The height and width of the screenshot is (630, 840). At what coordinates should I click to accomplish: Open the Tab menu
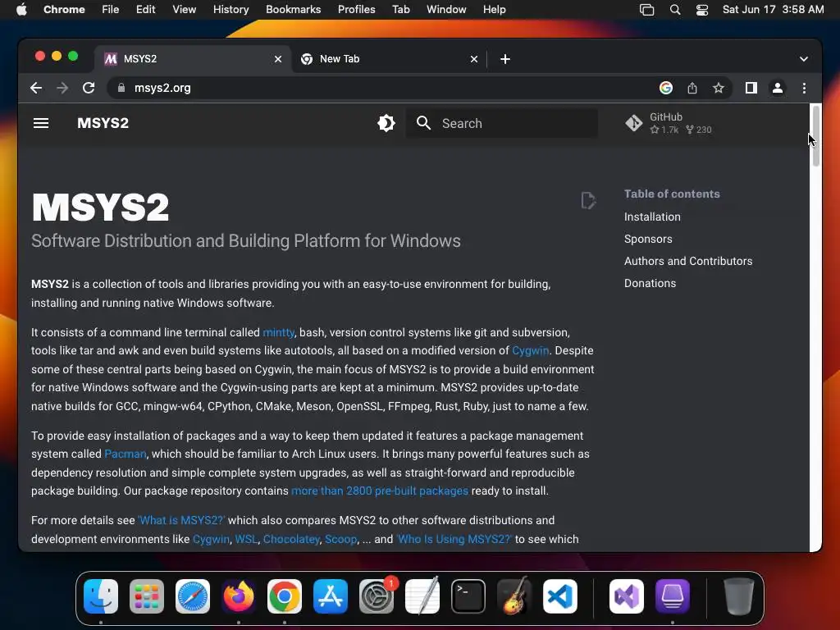point(400,10)
